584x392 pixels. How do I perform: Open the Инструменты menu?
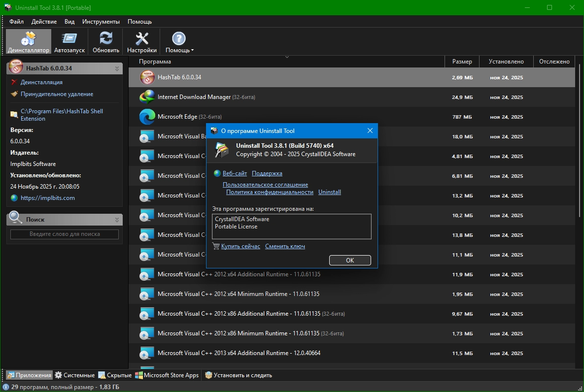tap(101, 22)
